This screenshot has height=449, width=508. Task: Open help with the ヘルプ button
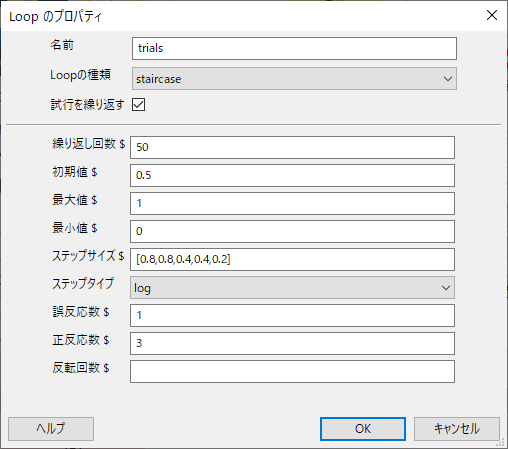[51, 429]
